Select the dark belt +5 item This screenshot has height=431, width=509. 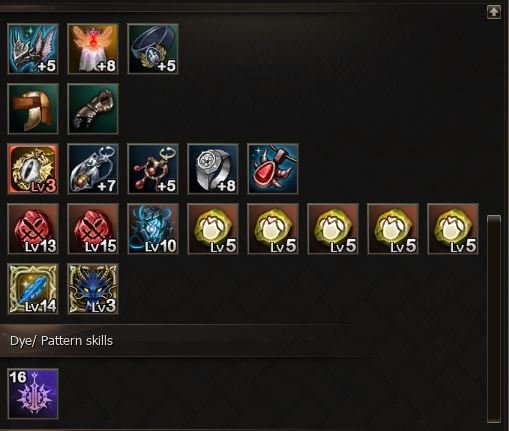click(153, 49)
